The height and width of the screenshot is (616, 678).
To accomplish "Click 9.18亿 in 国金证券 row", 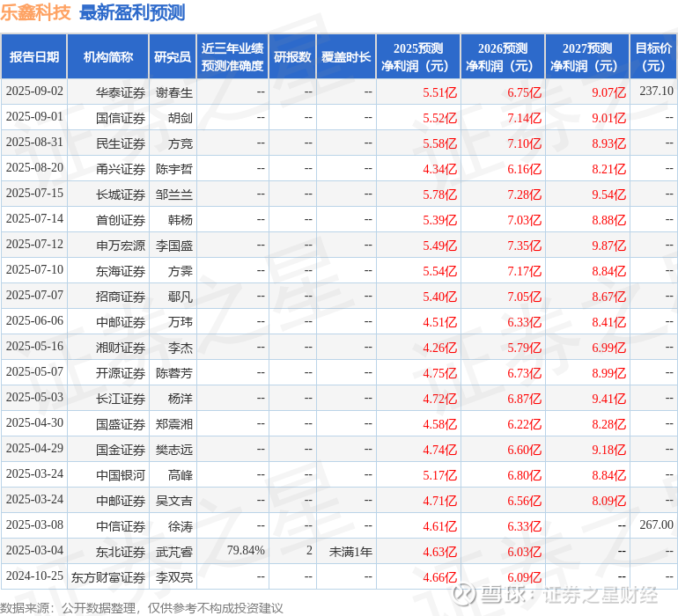I will pos(608,450).
